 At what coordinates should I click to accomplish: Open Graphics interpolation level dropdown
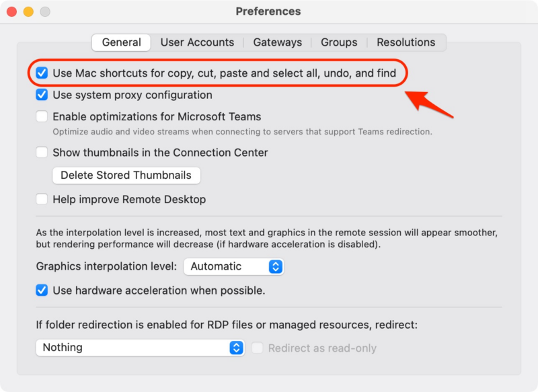[x=233, y=266]
